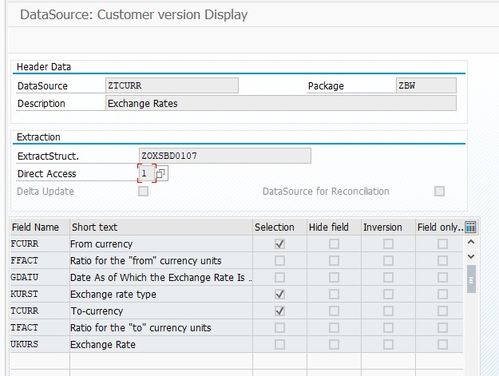The height and width of the screenshot is (376, 499).
Task: Click the vertical scrollbar handle in table
Action: [x=471, y=279]
